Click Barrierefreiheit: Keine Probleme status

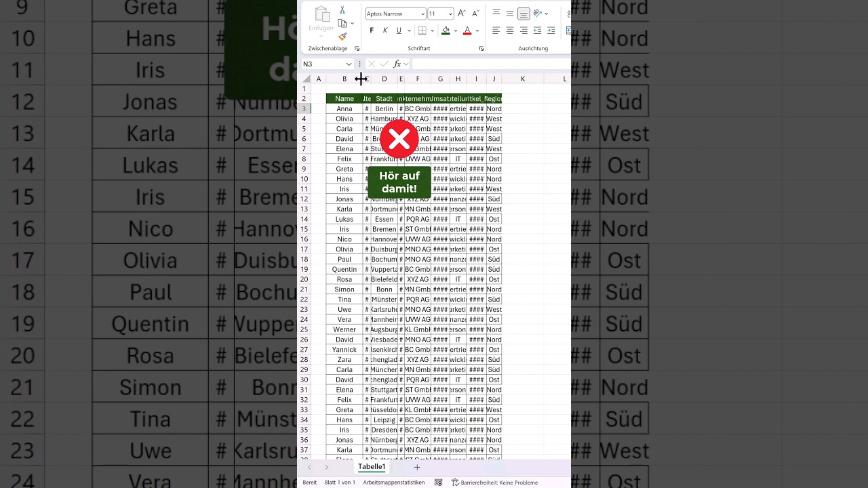tap(494, 483)
